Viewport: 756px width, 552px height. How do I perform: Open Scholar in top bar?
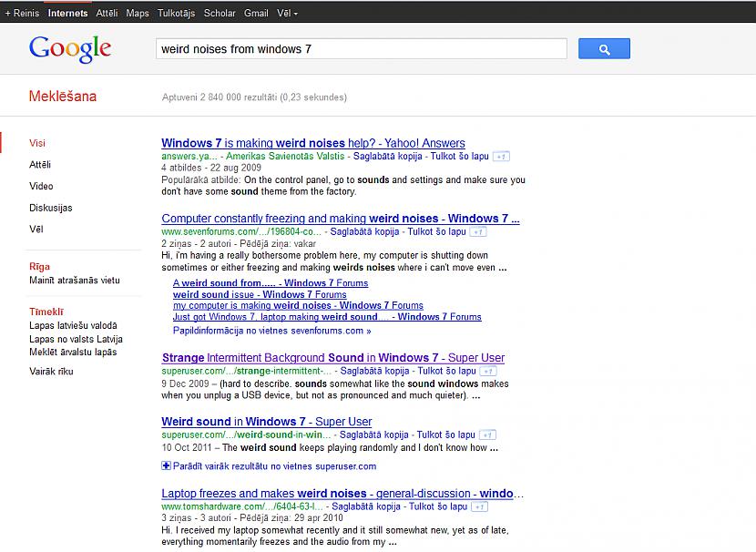pyautogui.click(x=220, y=13)
